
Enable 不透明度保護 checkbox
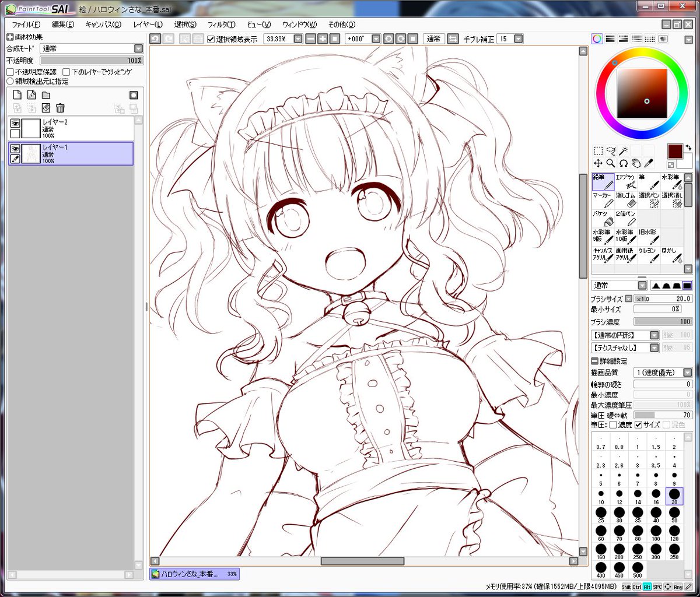10,72
